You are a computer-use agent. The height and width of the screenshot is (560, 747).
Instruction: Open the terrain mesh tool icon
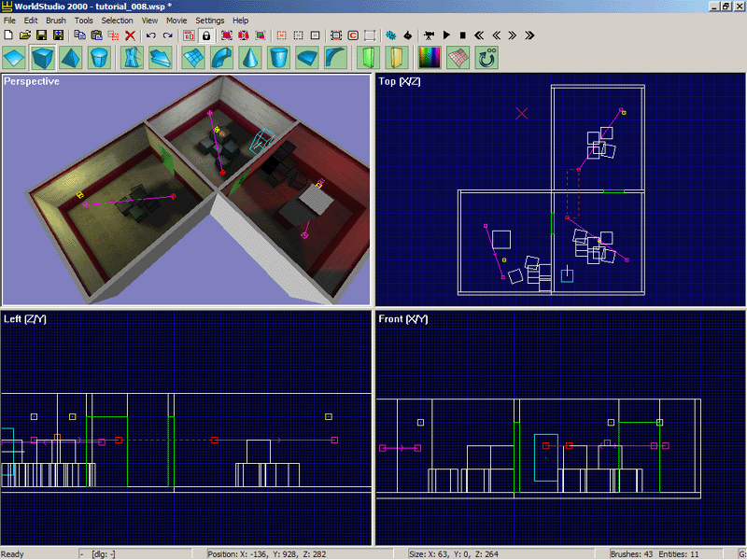pyautogui.click(x=458, y=58)
